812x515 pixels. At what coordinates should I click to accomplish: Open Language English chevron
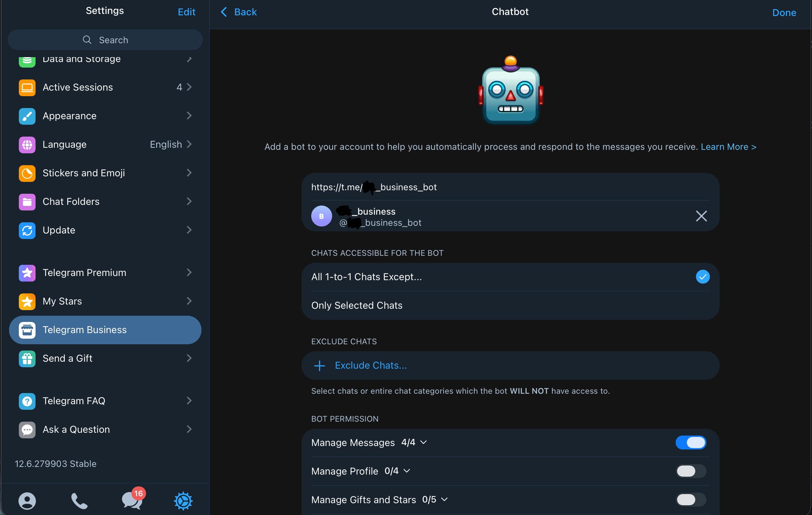[189, 144]
